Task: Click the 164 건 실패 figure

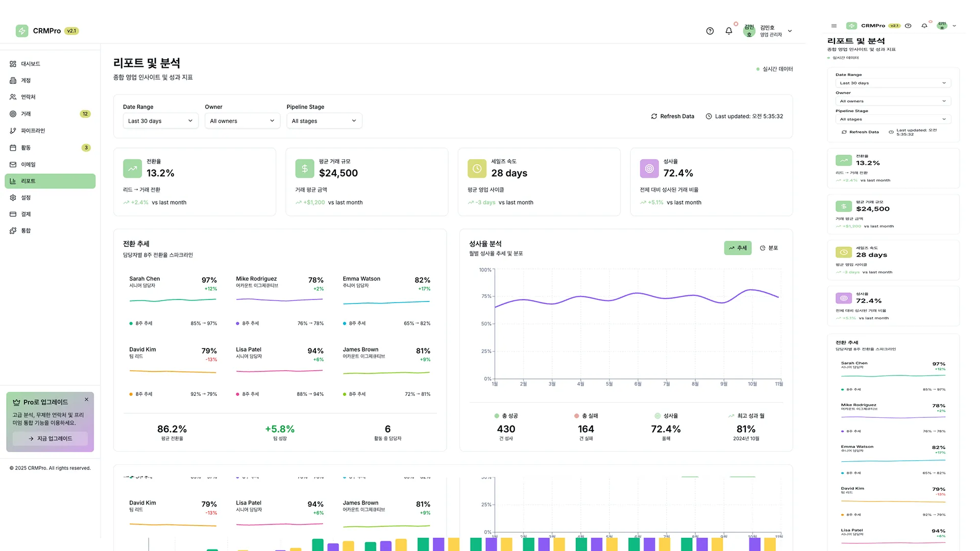Action: tap(586, 429)
